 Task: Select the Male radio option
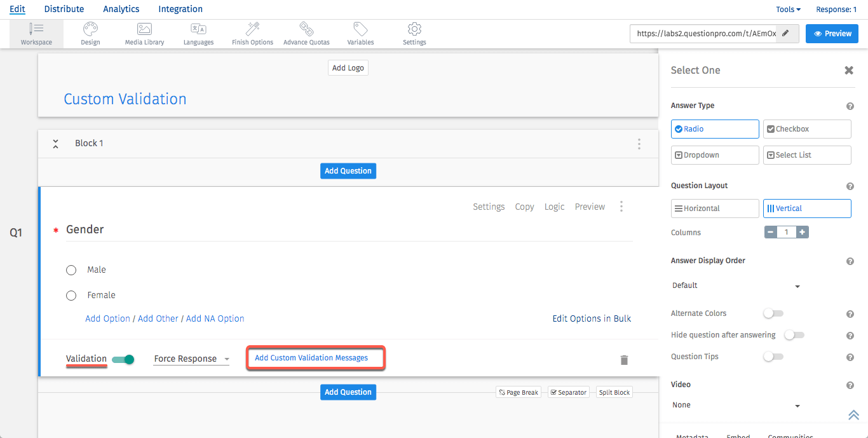click(x=71, y=270)
